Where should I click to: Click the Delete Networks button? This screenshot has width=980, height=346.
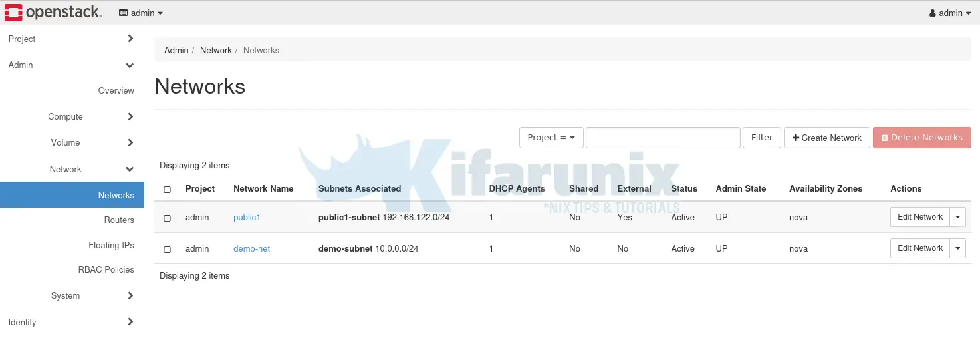coord(922,138)
